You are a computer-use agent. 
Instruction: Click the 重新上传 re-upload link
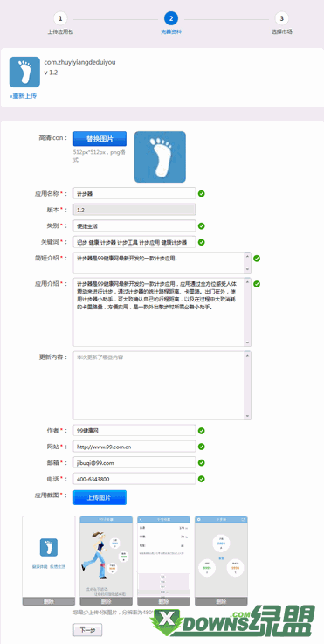tap(23, 96)
